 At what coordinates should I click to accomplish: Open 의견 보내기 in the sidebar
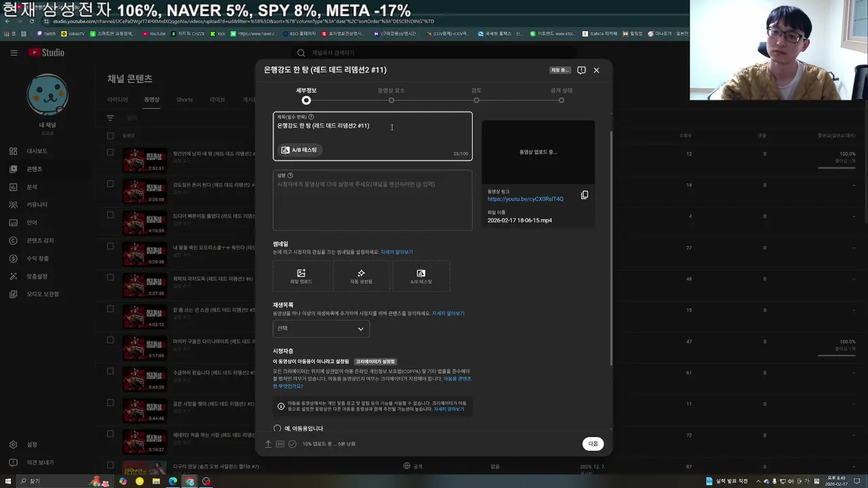[x=40, y=463]
